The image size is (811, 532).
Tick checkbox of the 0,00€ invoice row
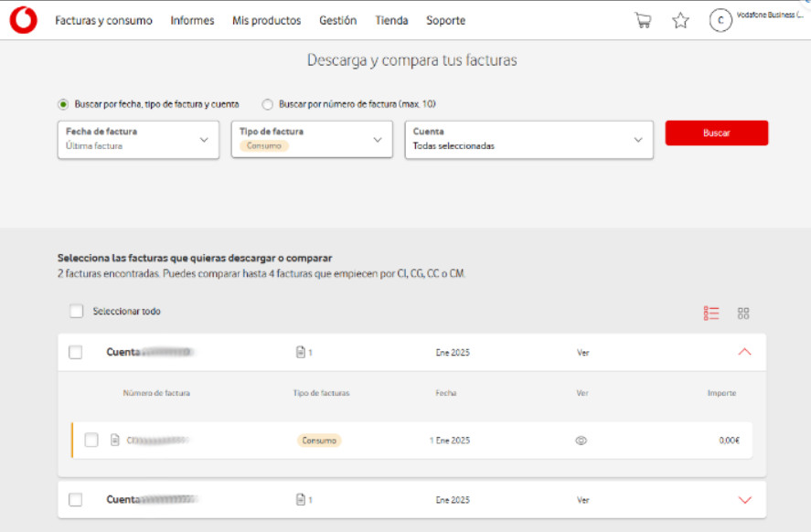[x=91, y=441]
